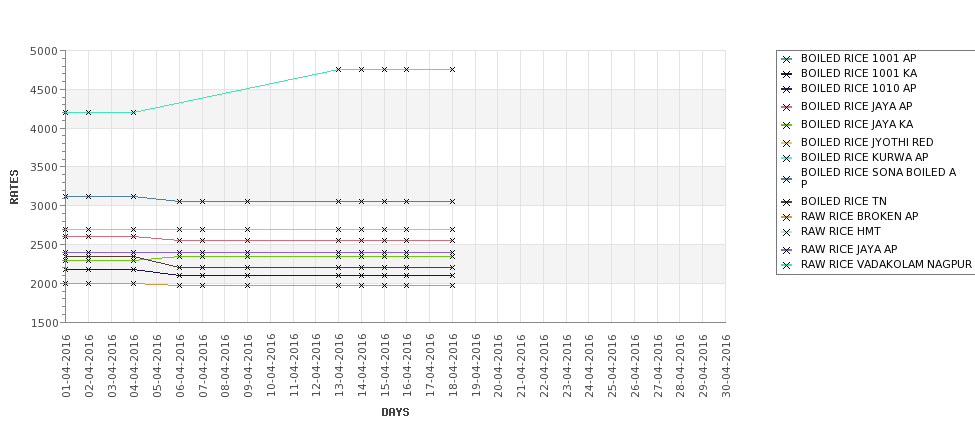Click the DAYS axis title

coord(395,412)
